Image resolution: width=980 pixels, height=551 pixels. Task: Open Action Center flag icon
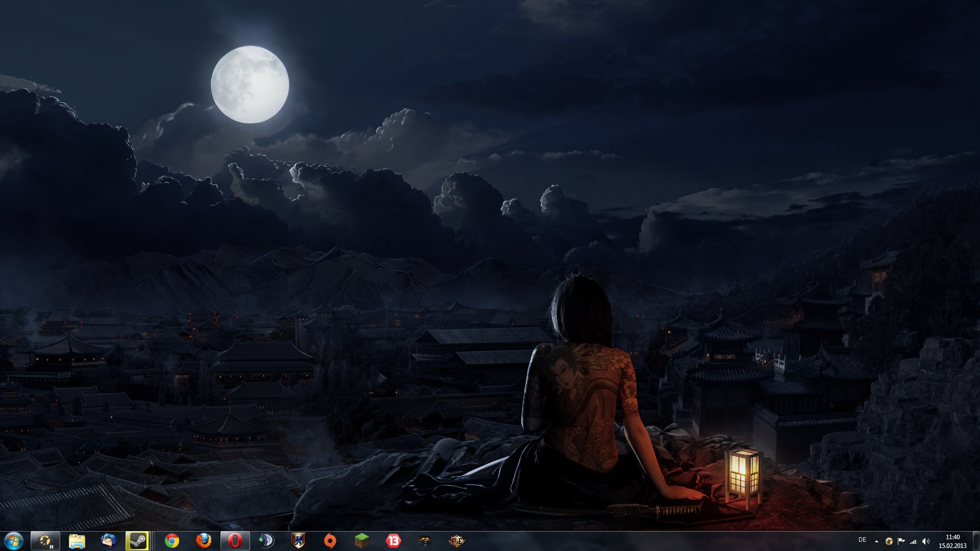pyautogui.click(x=901, y=541)
